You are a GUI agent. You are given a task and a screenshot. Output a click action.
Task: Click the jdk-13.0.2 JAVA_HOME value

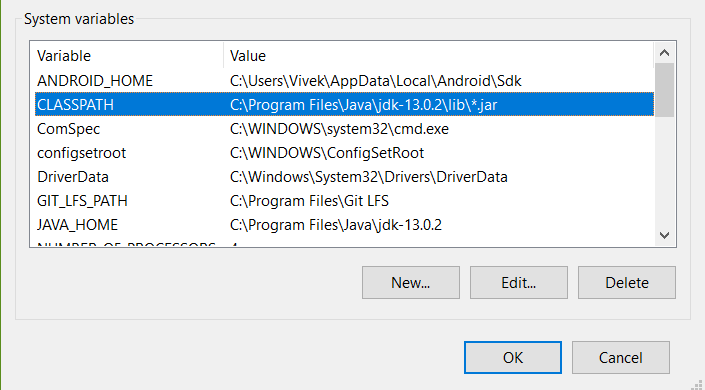pyautogui.click(x=336, y=224)
